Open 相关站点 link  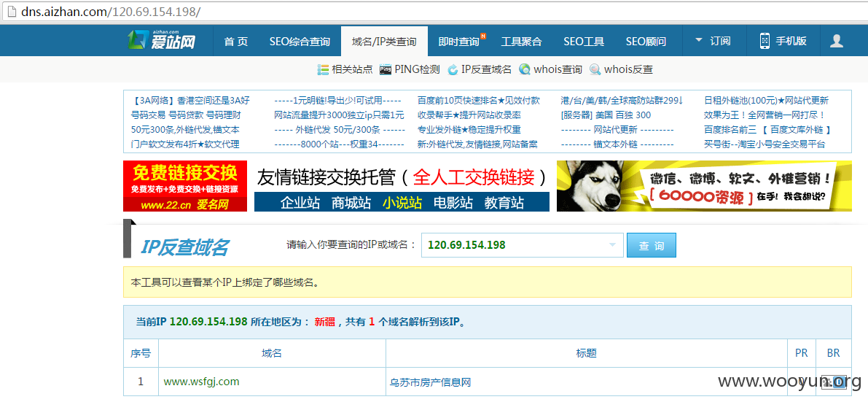(351, 69)
